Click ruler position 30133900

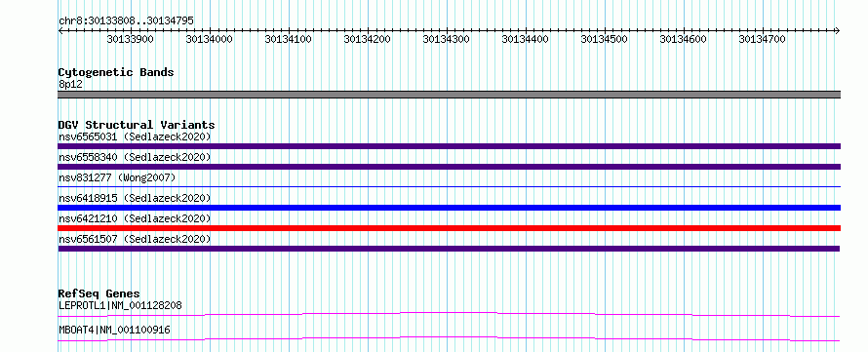[130, 39]
